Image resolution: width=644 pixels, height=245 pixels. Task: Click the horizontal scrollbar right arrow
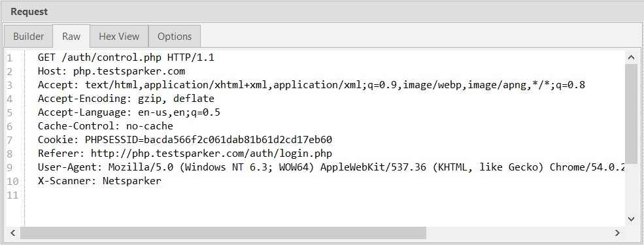coord(617,233)
